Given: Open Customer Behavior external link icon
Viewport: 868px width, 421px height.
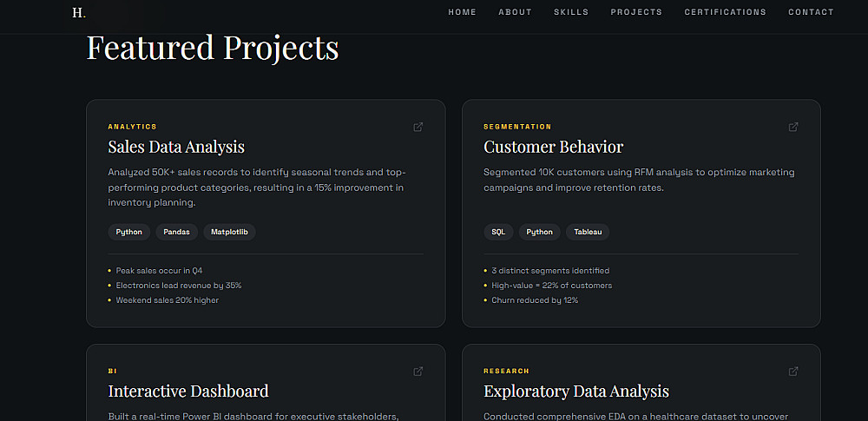Looking at the screenshot, I should (793, 127).
